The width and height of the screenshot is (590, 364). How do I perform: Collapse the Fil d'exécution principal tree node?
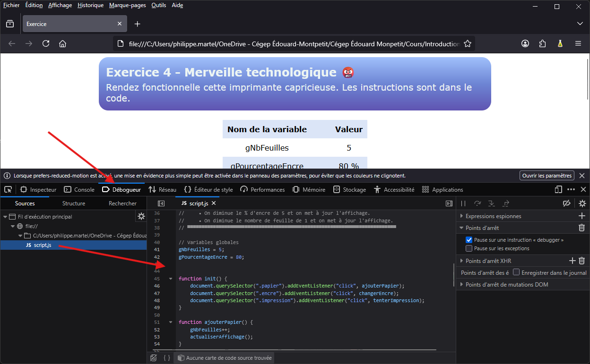pos(6,217)
